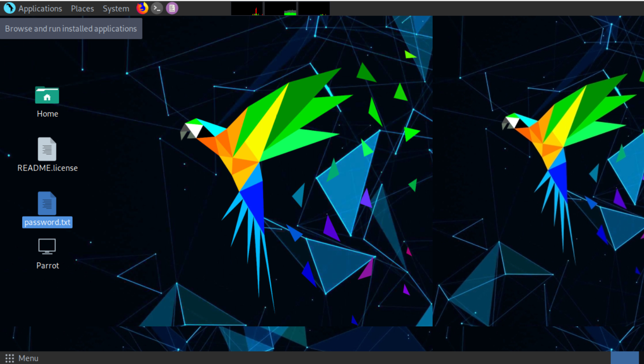This screenshot has height=364, width=644.
Task: Click the README.license text label
Action: [x=47, y=168]
